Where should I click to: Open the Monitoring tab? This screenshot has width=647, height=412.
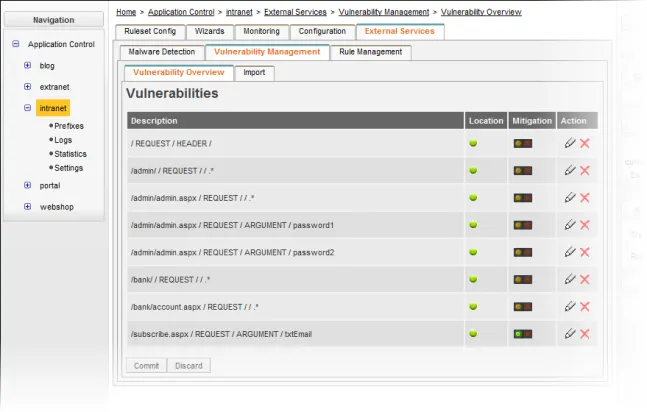coord(261,31)
